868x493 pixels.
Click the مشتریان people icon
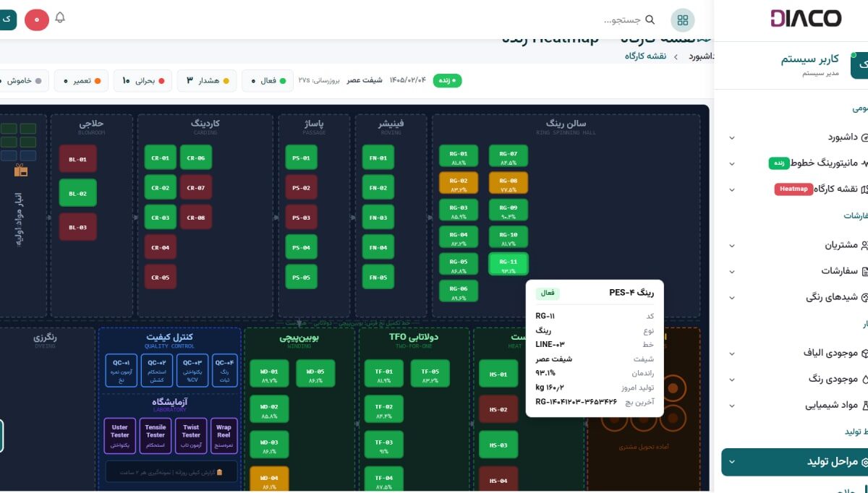click(x=864, y=246)
